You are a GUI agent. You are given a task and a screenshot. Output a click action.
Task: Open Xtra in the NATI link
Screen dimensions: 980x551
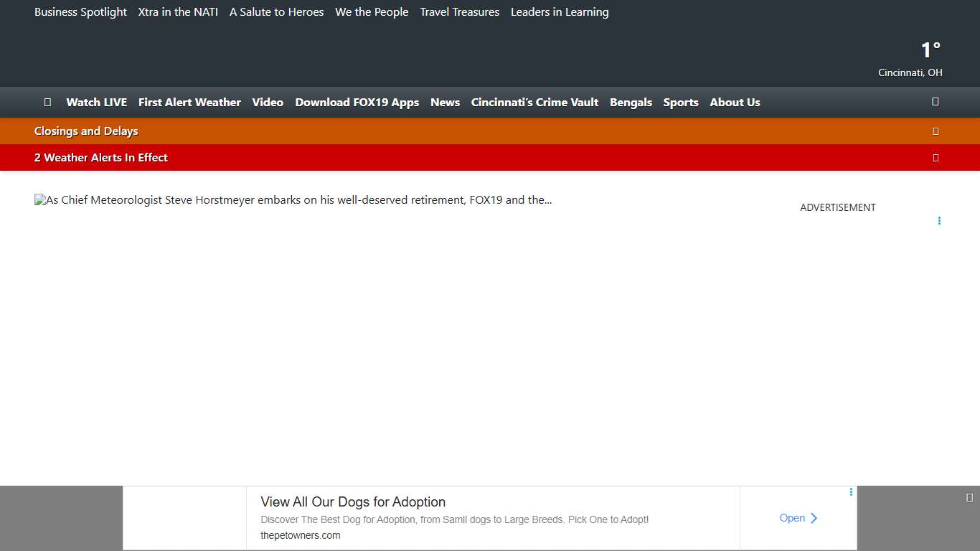tap(178, 12)
